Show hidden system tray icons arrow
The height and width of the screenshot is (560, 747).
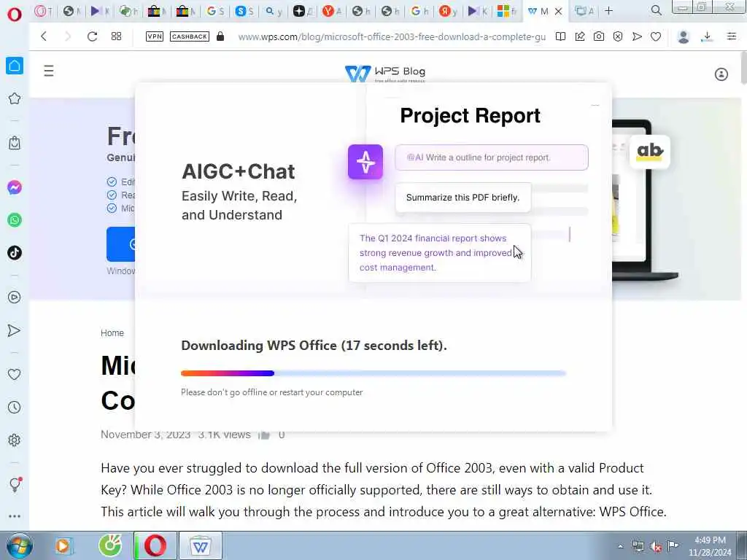click(x=620, y=546)
